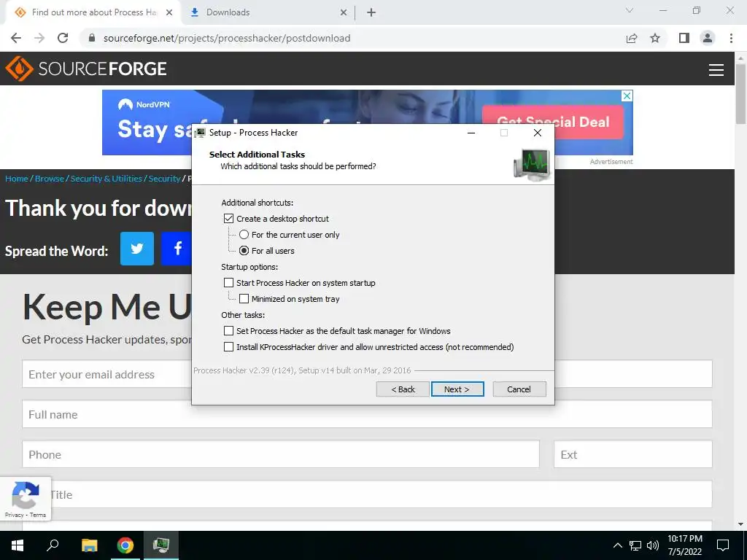Click the taskbar clock and date
Screen dimensions: 747x560
684,545
